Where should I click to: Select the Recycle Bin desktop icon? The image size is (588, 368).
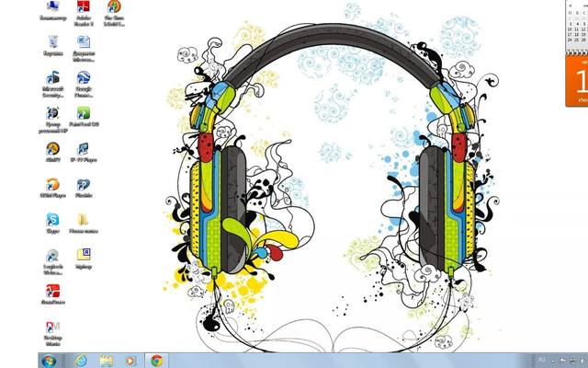(x=53, y=43)
